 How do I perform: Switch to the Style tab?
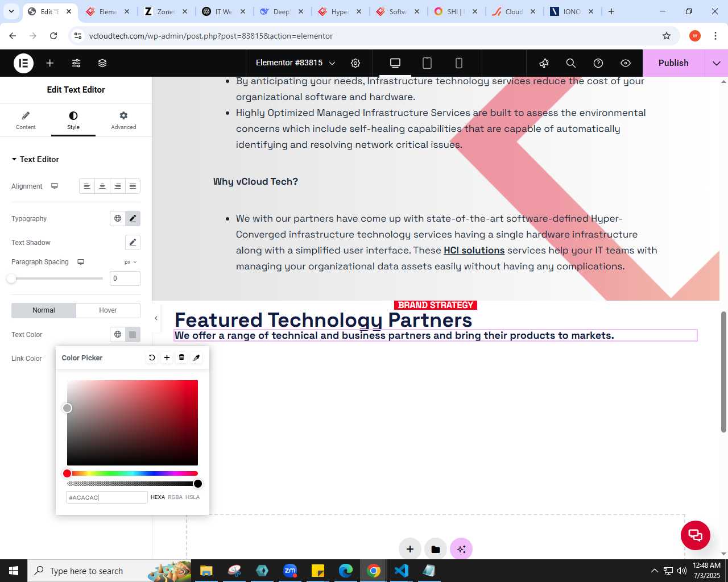coord(73,120)
